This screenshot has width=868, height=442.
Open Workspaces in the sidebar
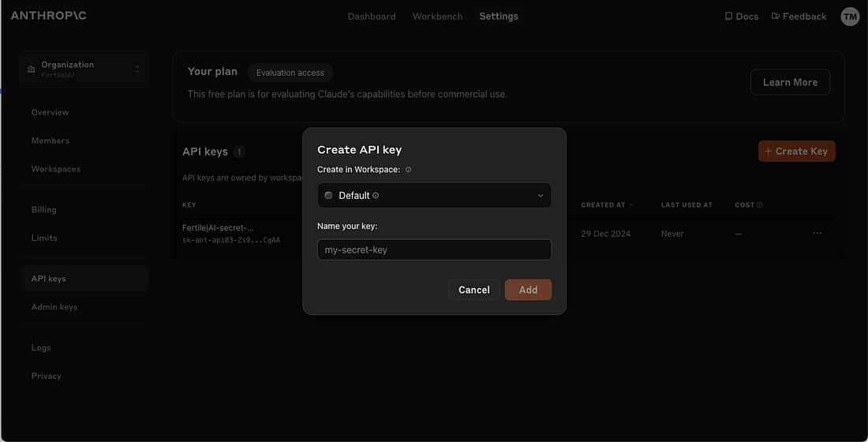click(56, 169)
